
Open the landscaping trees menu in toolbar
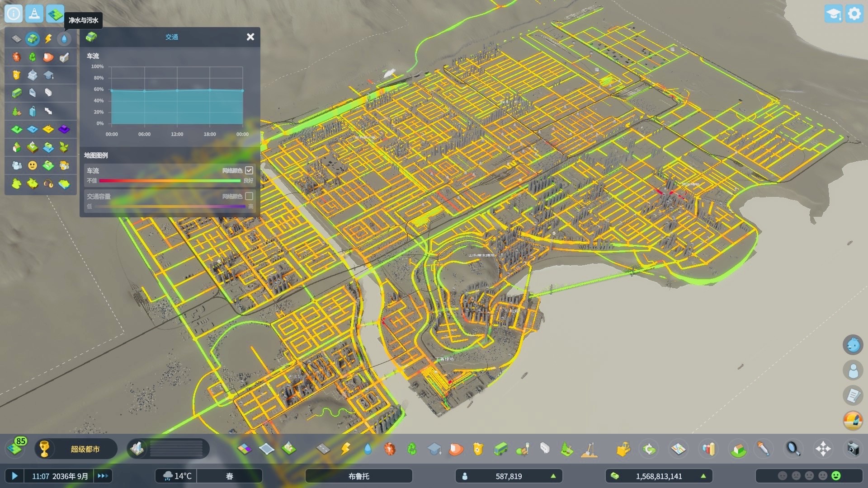pos(567,449)
